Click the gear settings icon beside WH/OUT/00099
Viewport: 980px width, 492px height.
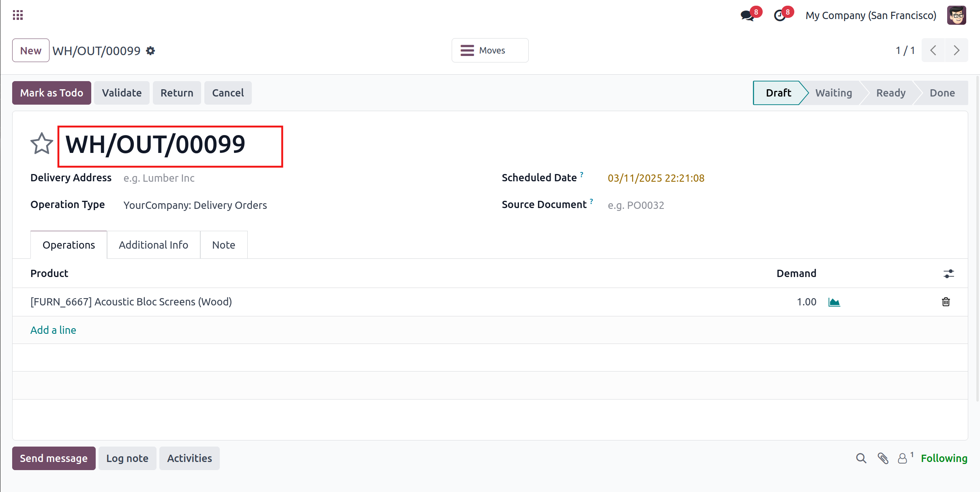point(150,51)
